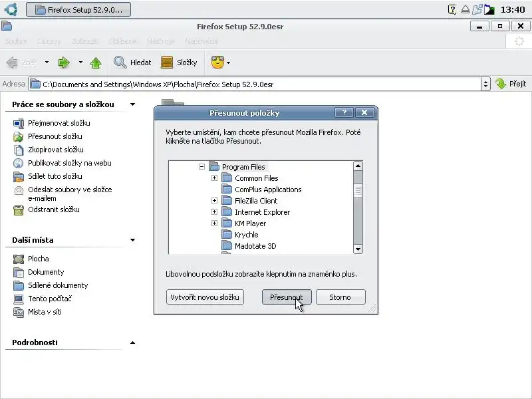Click Sdílet tuto složku

pos(55,176)
